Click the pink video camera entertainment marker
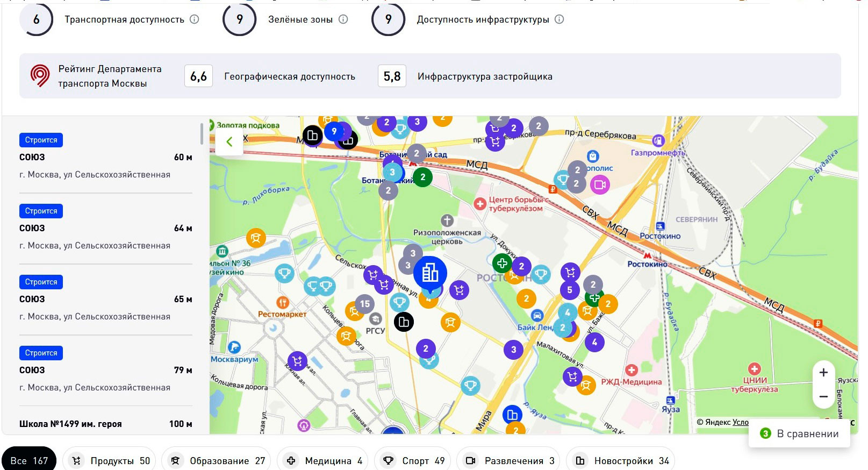 (x=600, y=185)
